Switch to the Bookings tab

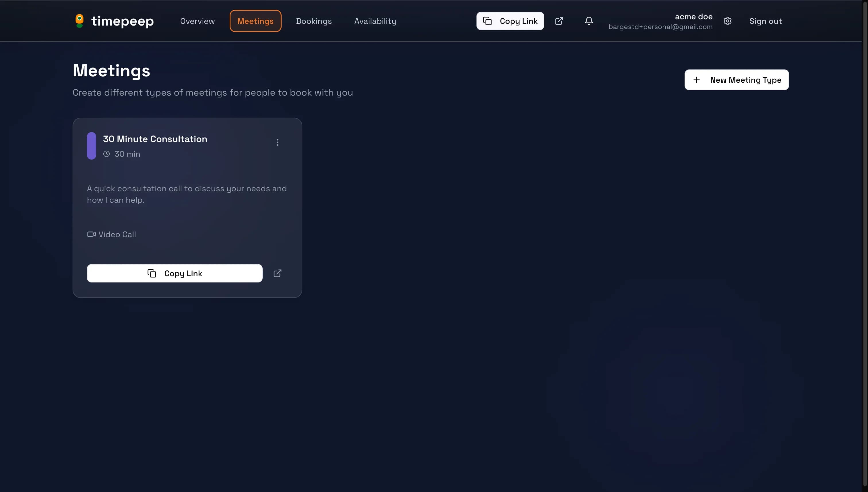tap(313, 21)
